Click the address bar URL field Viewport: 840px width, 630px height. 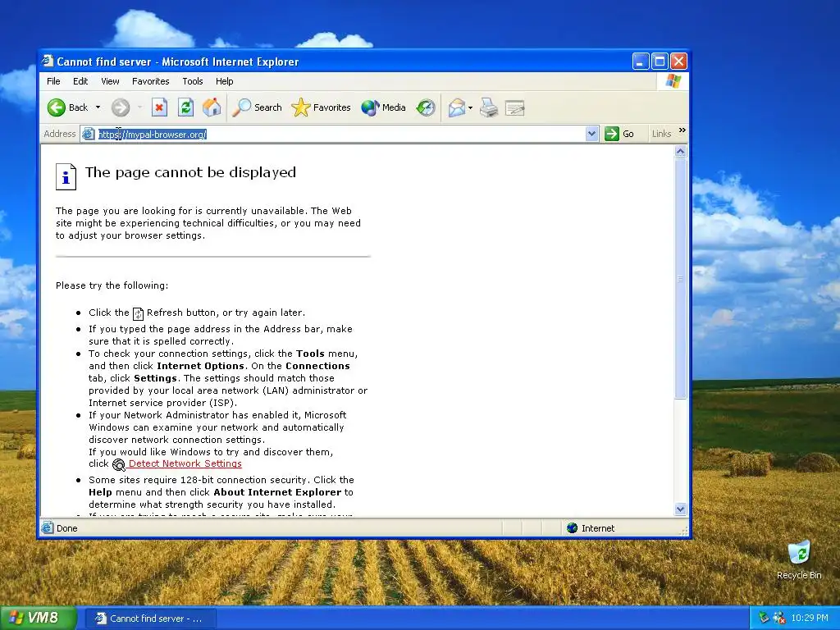point(340,135)
